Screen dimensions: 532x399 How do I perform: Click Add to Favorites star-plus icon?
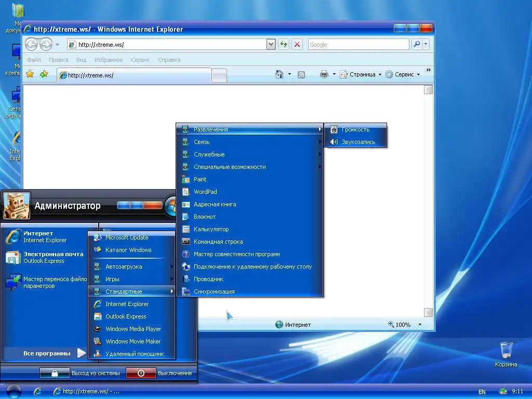(x=44, y=74)
